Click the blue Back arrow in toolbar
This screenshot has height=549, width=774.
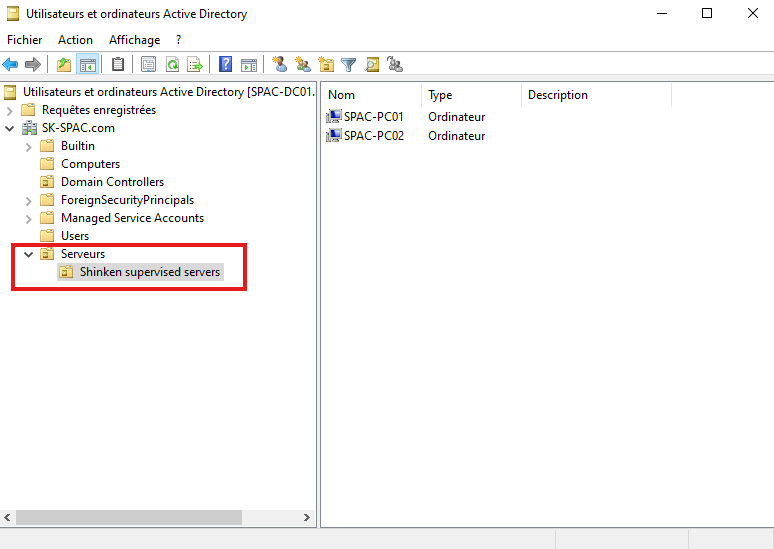tap(11, 65)
